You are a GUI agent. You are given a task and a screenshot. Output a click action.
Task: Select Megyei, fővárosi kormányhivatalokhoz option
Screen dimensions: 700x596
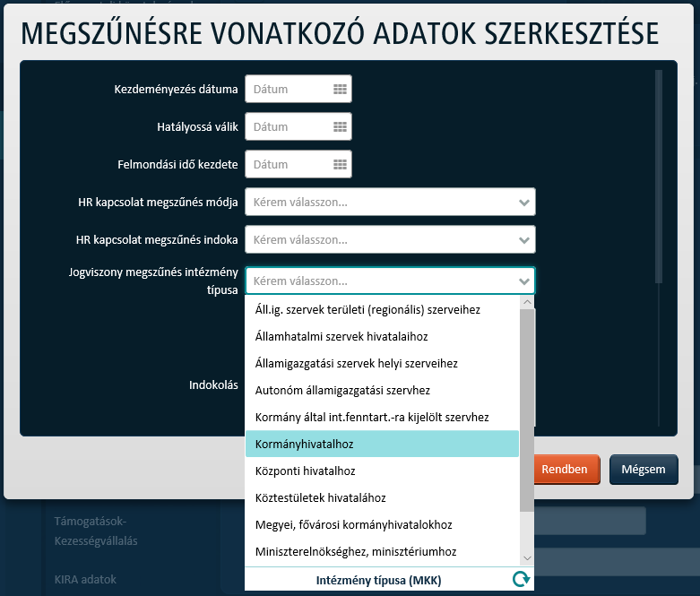click(x=353, y=524)
